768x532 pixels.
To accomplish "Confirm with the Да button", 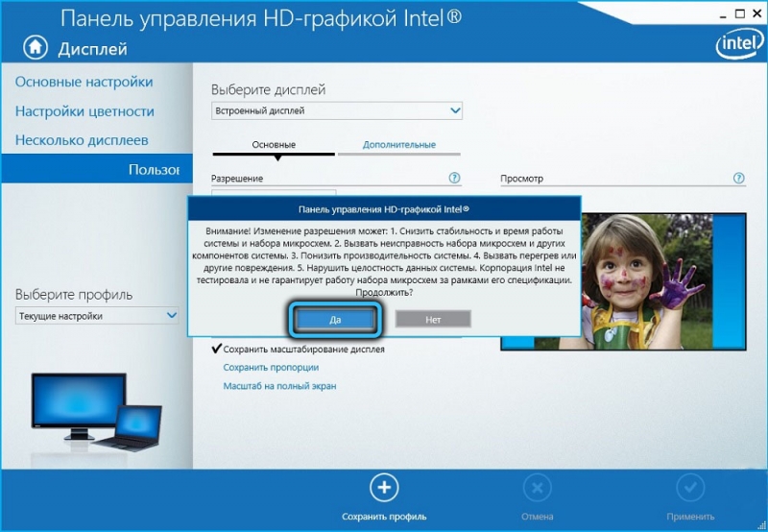I will [x=335, y=320].
